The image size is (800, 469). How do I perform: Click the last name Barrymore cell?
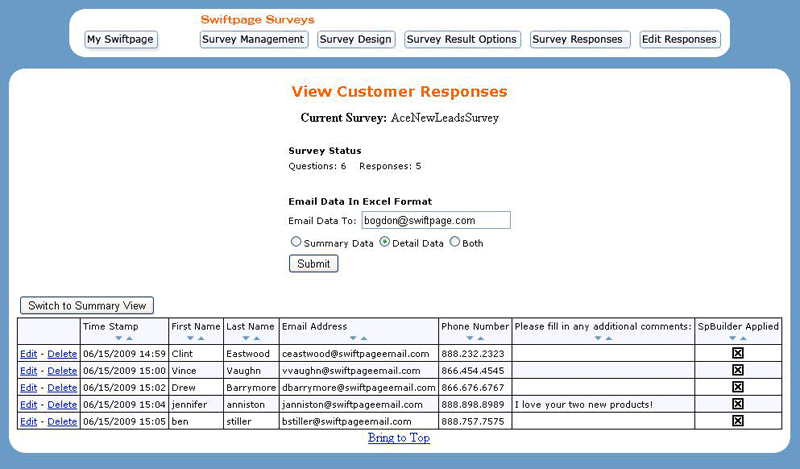coord(251,387)
